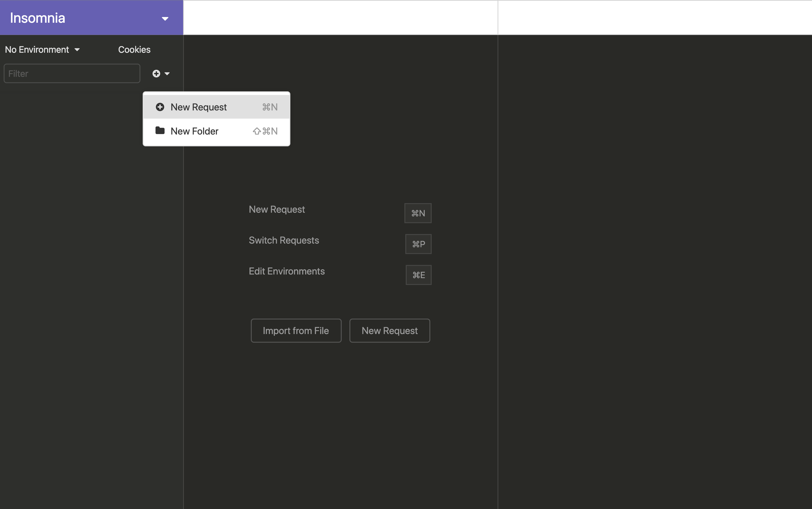
Task: Click the dropdown arrow next to Insomnia title
Action: point(165,17)
